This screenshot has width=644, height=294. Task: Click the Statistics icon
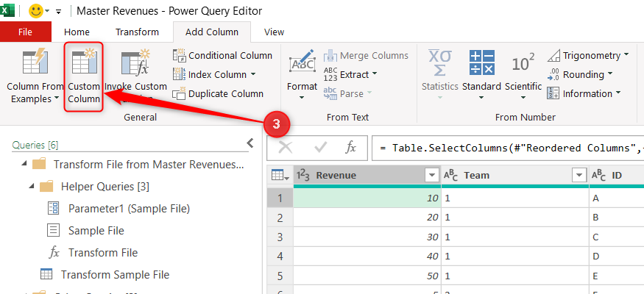pos(440,62)
